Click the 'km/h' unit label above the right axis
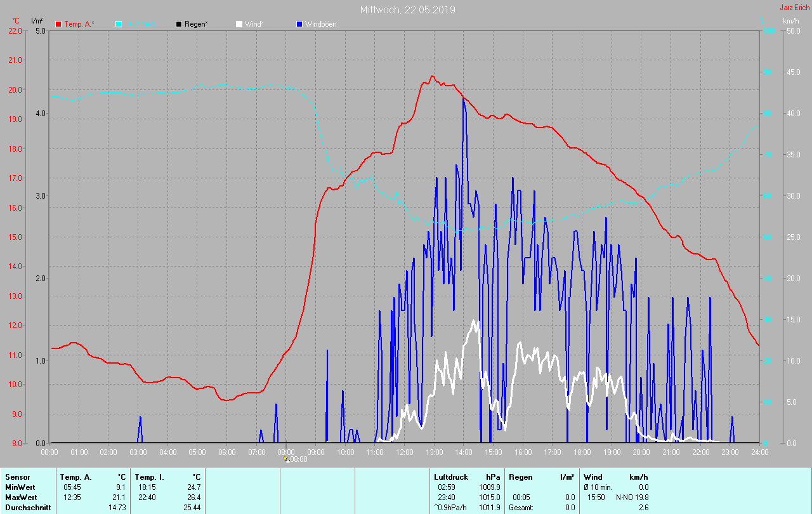The width and height of the screenshot is (812, 514). pyautogui.click(x=791, y=21)
